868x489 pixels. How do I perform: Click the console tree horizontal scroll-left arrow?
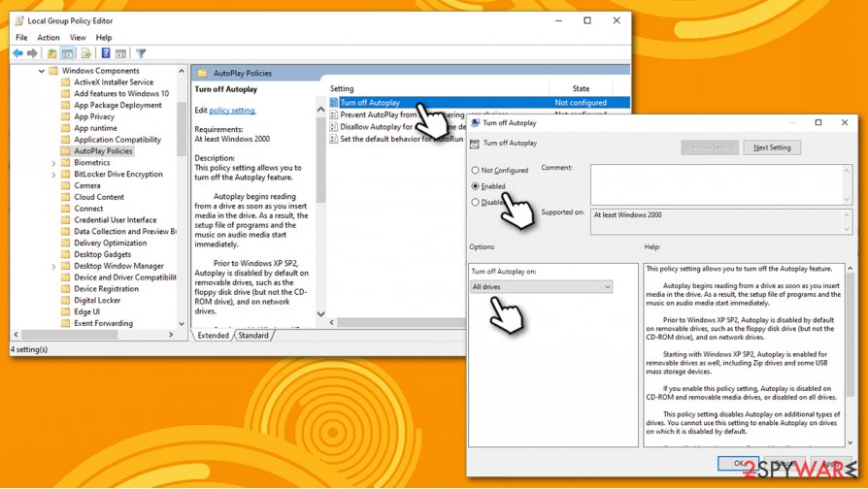pyautogui.click(x=16, y=335)
